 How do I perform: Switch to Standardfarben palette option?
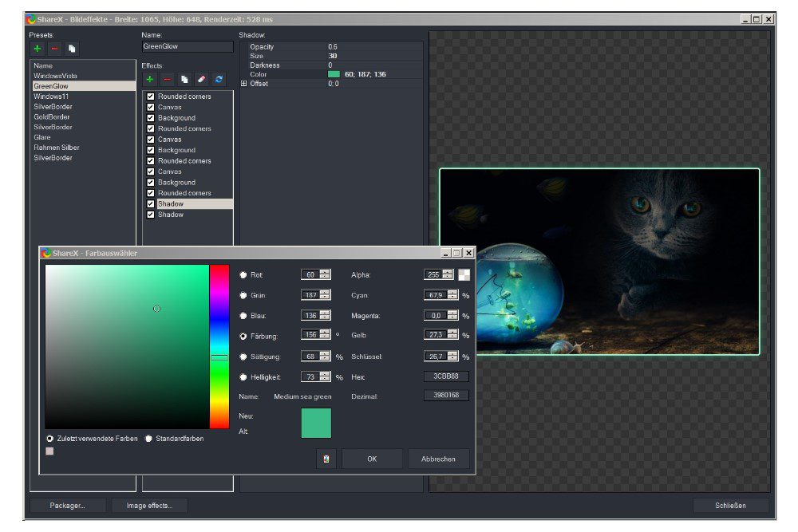(148, 439)
